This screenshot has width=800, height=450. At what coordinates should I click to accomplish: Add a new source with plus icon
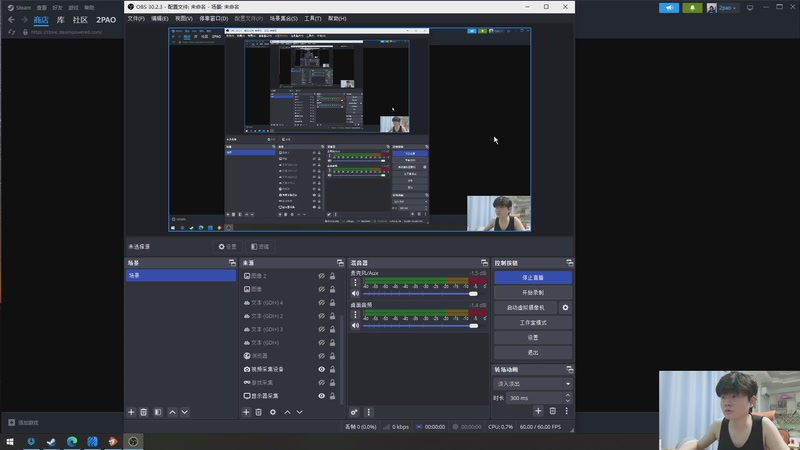[x=246, y=412]
